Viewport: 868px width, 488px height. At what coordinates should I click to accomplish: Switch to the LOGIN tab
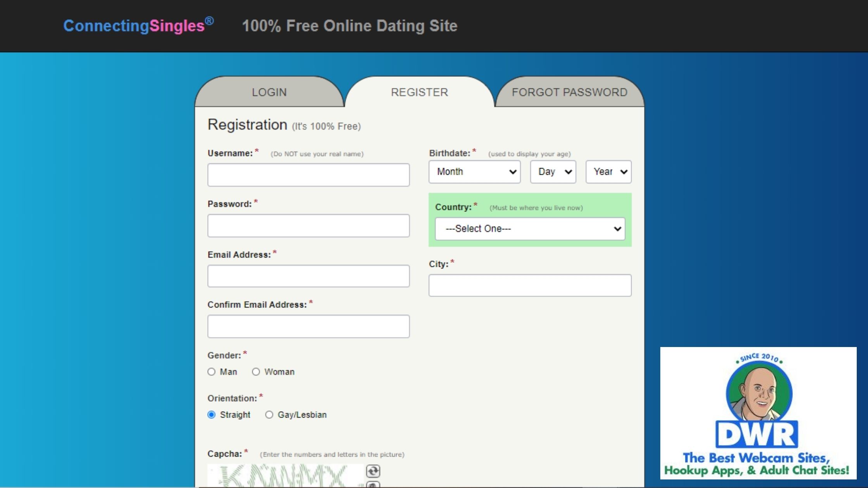pyautogui.click(x=269, y=92)
